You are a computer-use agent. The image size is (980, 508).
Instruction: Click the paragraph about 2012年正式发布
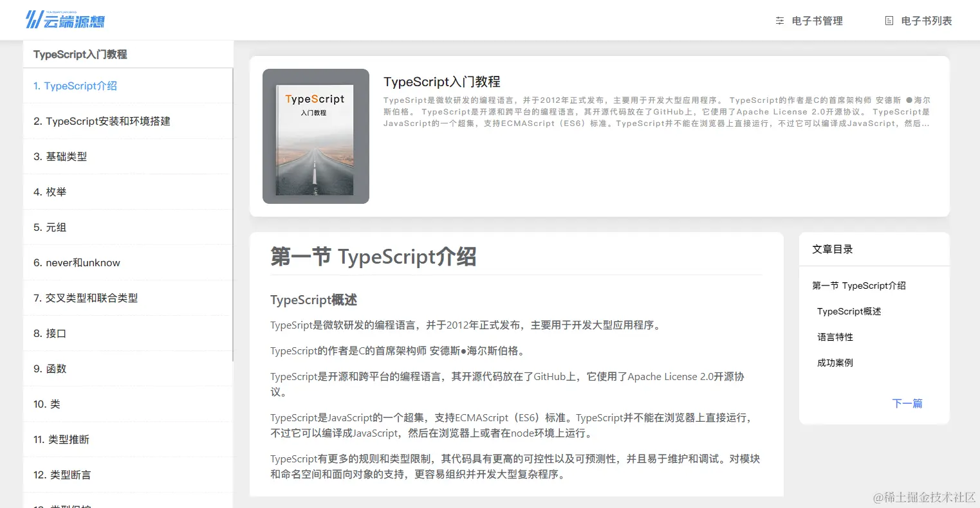point(467,325)
